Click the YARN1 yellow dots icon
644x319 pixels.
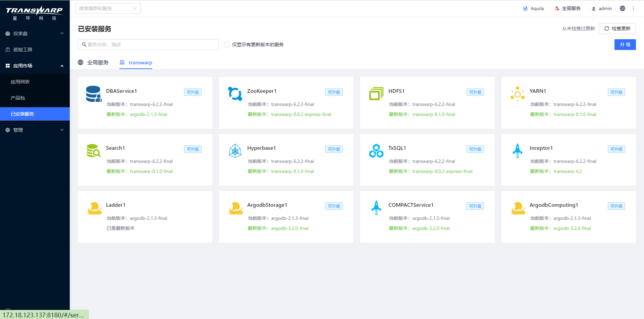(x=518, y=94)
